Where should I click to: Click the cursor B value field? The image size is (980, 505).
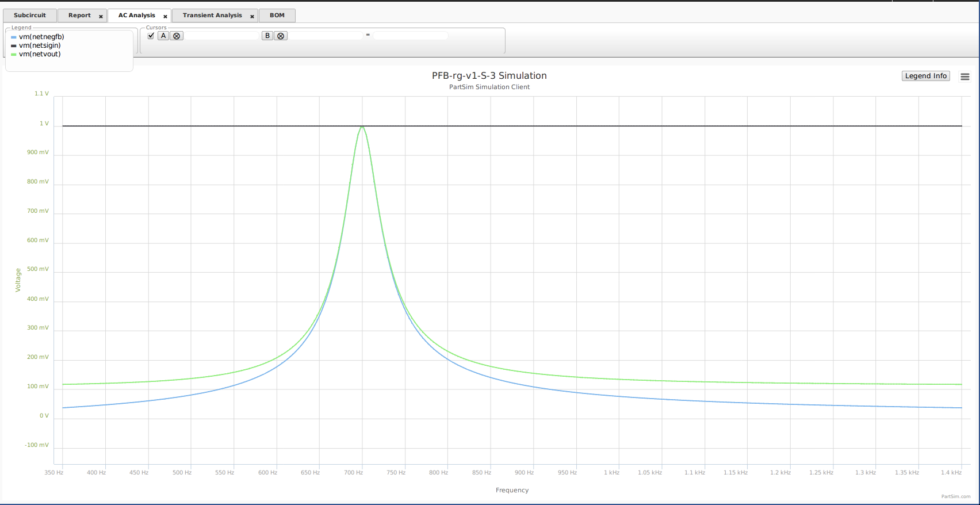[x=326, y=36]
